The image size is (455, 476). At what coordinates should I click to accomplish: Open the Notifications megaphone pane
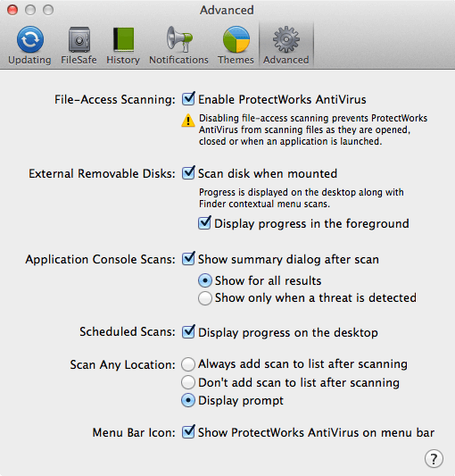pos(178,46)
